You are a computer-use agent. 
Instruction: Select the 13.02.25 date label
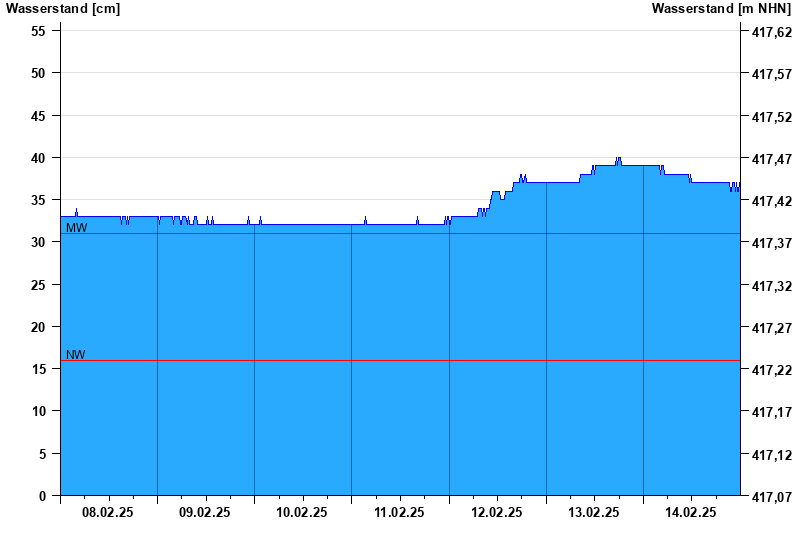coord(594,512)
